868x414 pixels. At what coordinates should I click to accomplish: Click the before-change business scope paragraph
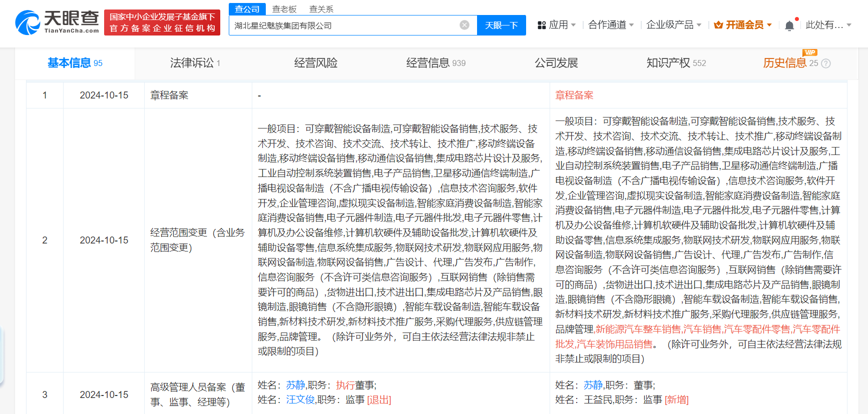click(x=400, y=240)
